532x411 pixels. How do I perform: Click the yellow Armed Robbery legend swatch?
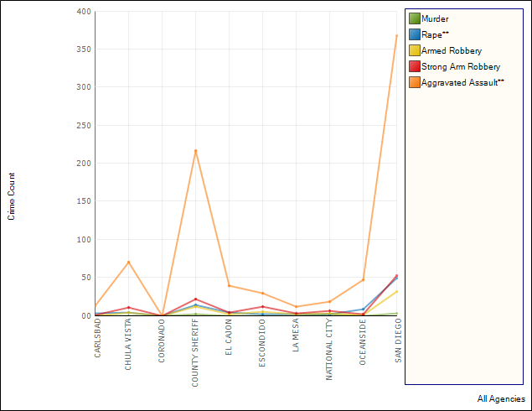pos(414,50)
